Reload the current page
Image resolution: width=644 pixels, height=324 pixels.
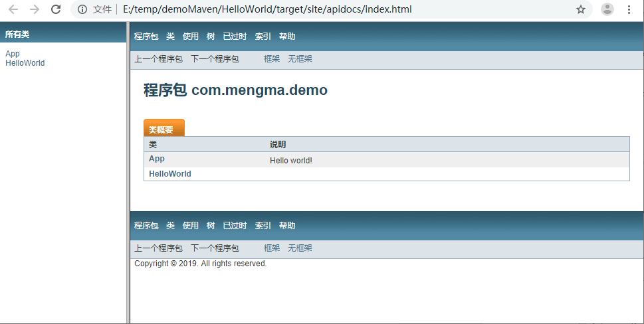pos(56,9)
